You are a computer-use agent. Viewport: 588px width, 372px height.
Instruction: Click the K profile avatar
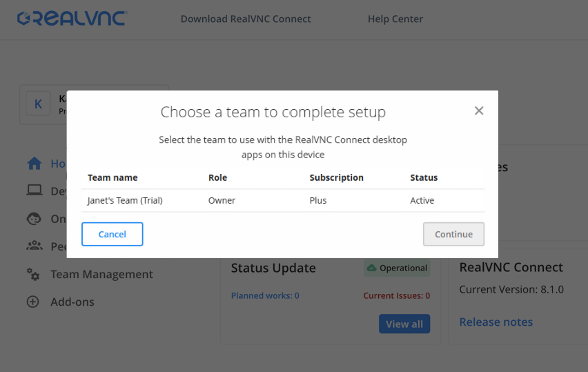pos(38,104)
